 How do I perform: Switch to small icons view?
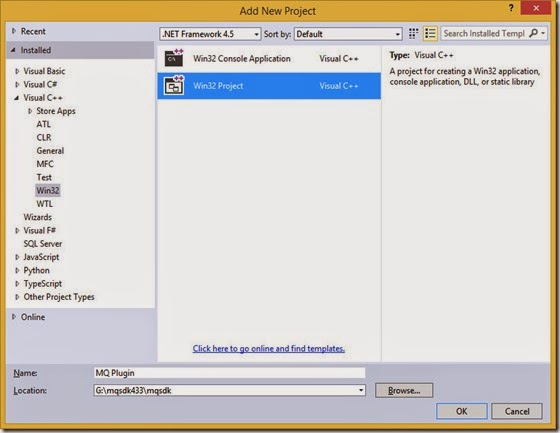pos(413,34)
